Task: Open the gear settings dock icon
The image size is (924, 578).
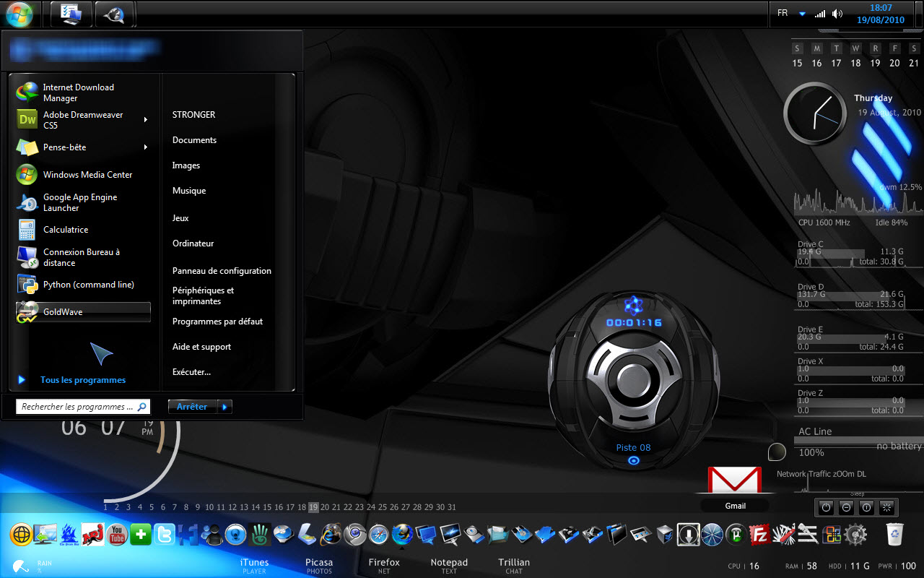Action: pos(855,535)
